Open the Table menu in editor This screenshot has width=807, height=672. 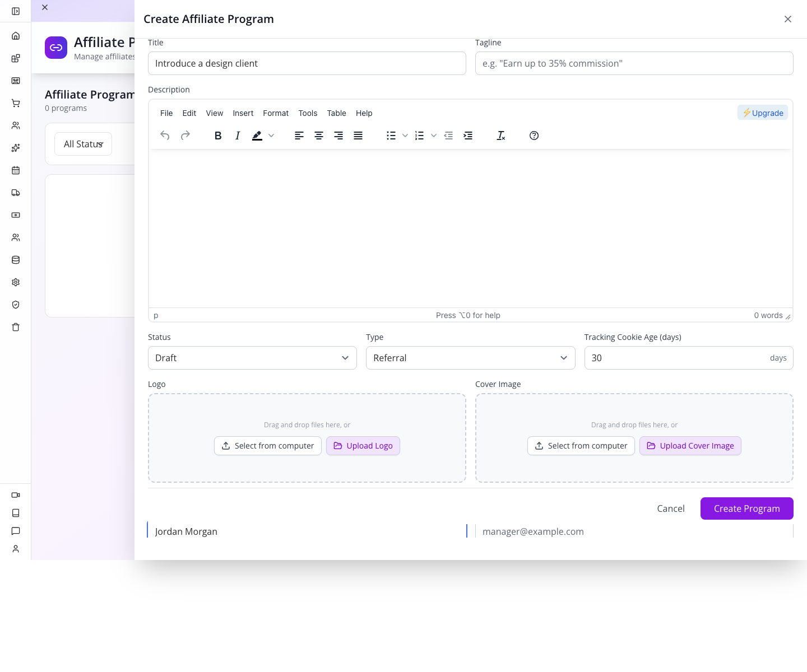pos(337,113)
